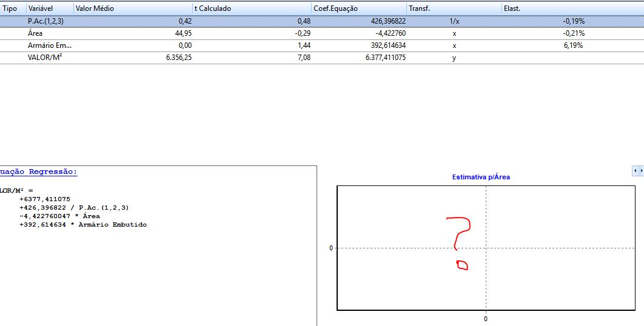The height and width of the screenshot is (326, 644).
Task: Click the 6.377,411075 coefficient cell
Action: click(x=386, y=58)
